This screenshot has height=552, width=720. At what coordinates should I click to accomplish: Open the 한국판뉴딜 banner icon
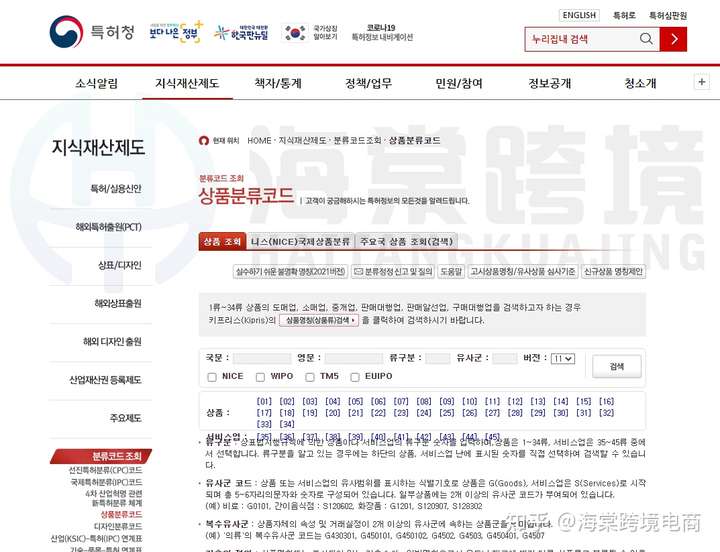click(242, 33)
